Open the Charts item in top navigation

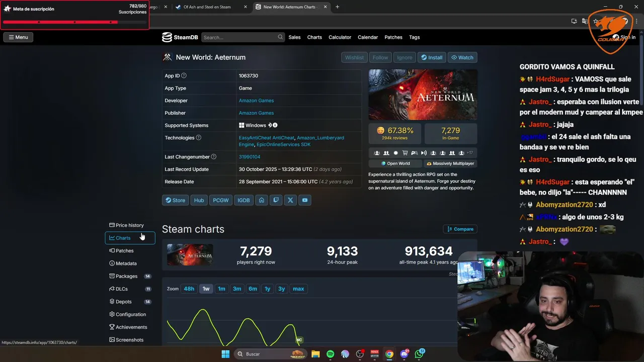[x=314, y=37]
